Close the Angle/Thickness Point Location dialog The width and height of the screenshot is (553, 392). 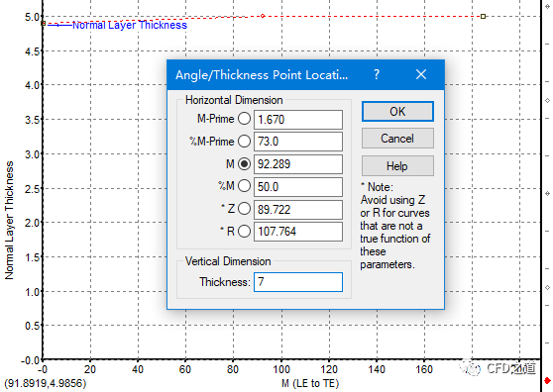point(421,74)
